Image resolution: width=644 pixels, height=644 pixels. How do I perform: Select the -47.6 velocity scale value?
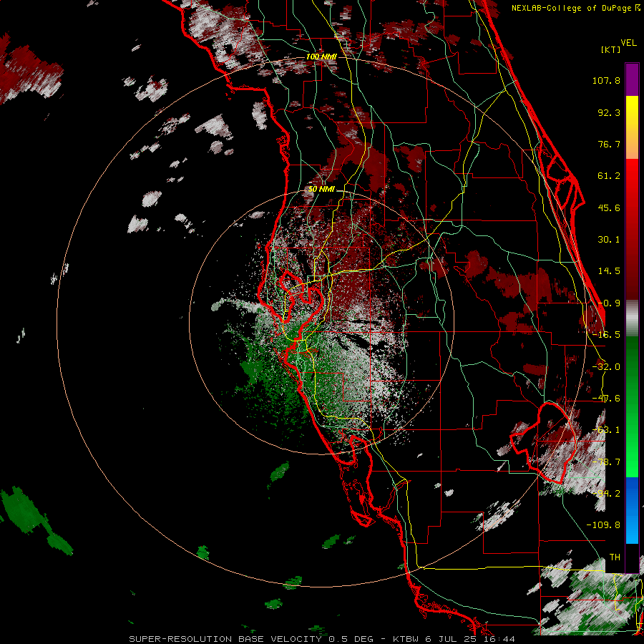606,399
